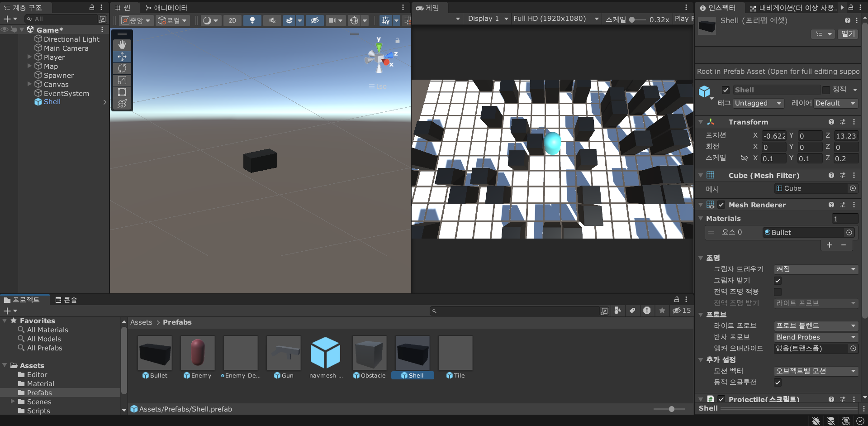
Task: Switch to the 내비게이션 tab
Action: (793, 8)
